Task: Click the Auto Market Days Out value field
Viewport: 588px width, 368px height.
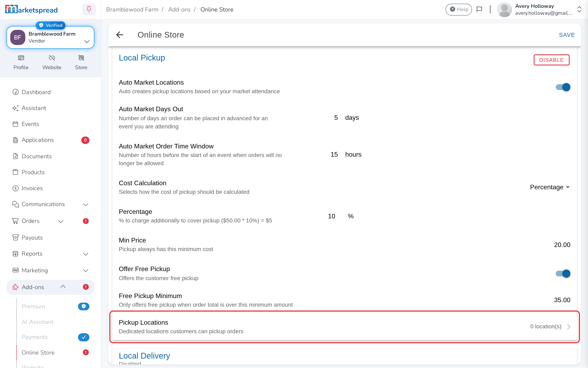Action: coord(336,118)
